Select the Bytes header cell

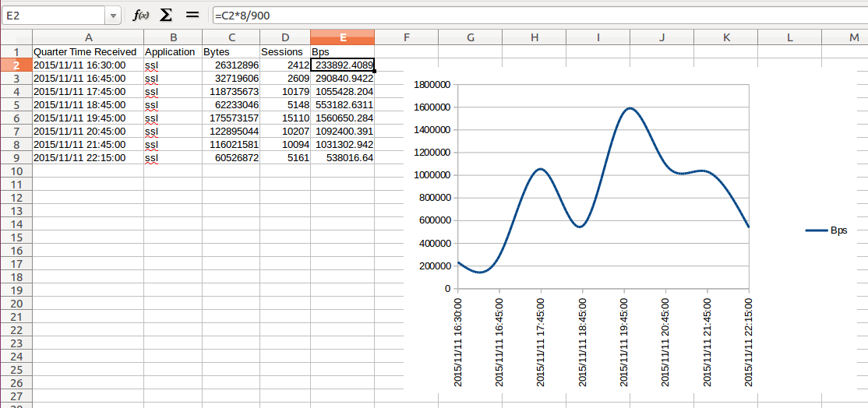[231, 52]
